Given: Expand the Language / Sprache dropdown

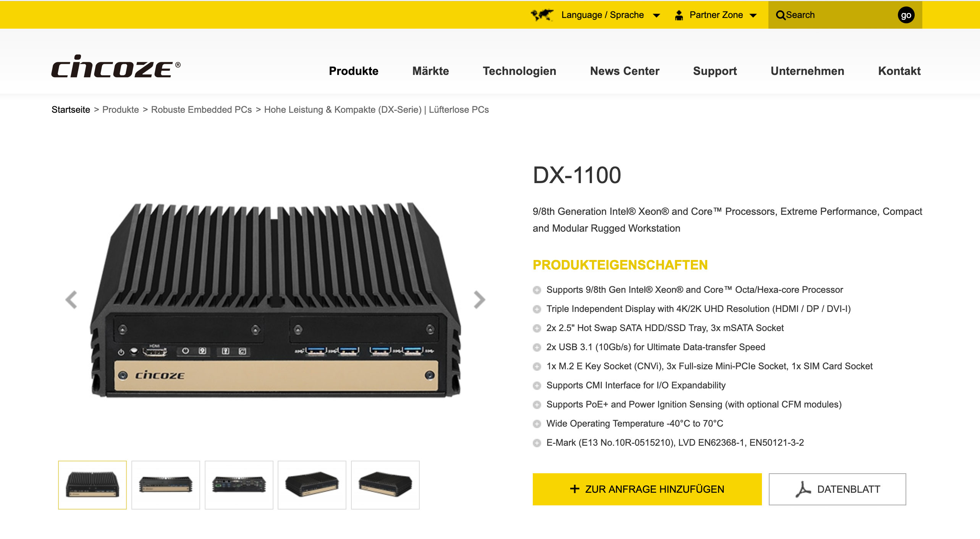Looking at the screenshot, I should tap(656, 16).
